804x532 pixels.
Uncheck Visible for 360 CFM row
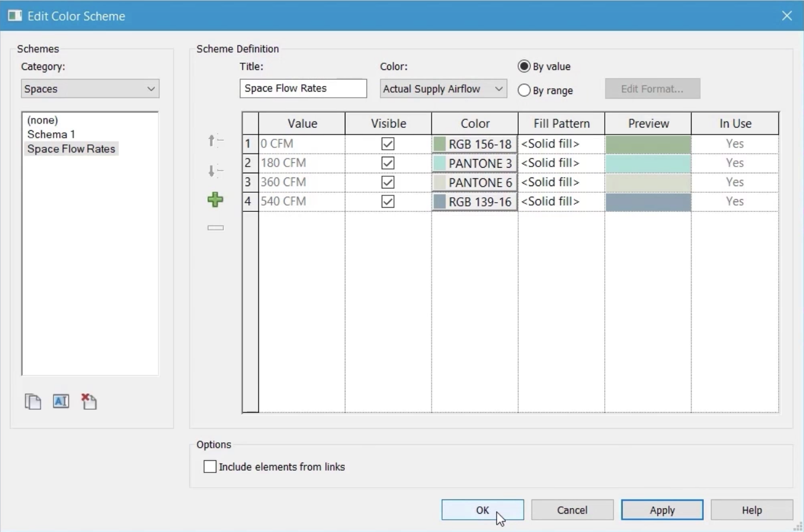(x=388, y=182)
